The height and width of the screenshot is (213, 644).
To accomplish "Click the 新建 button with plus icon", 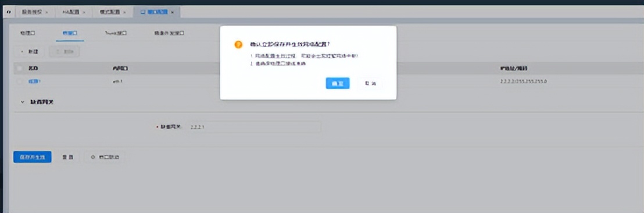I will tap(30, 52).
